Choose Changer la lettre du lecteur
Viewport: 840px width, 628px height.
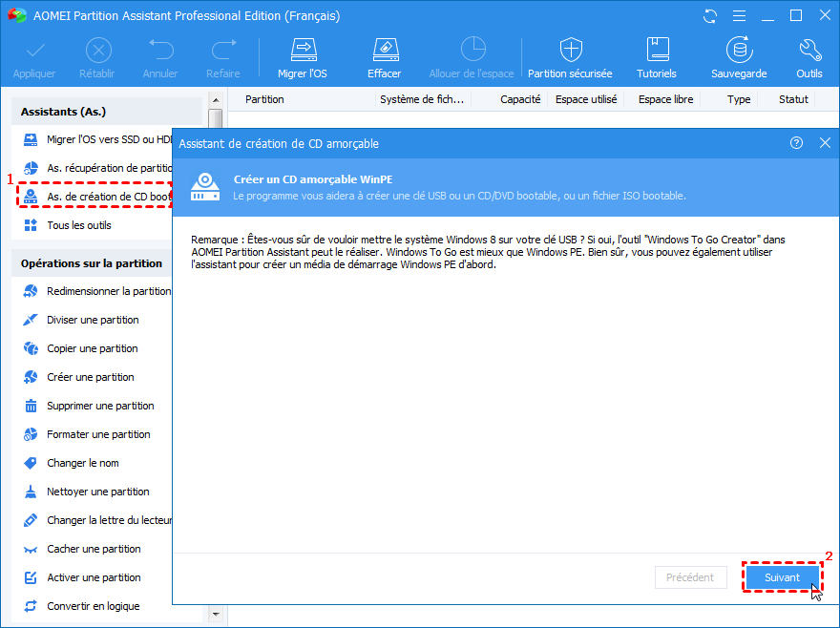coord(96,520)
